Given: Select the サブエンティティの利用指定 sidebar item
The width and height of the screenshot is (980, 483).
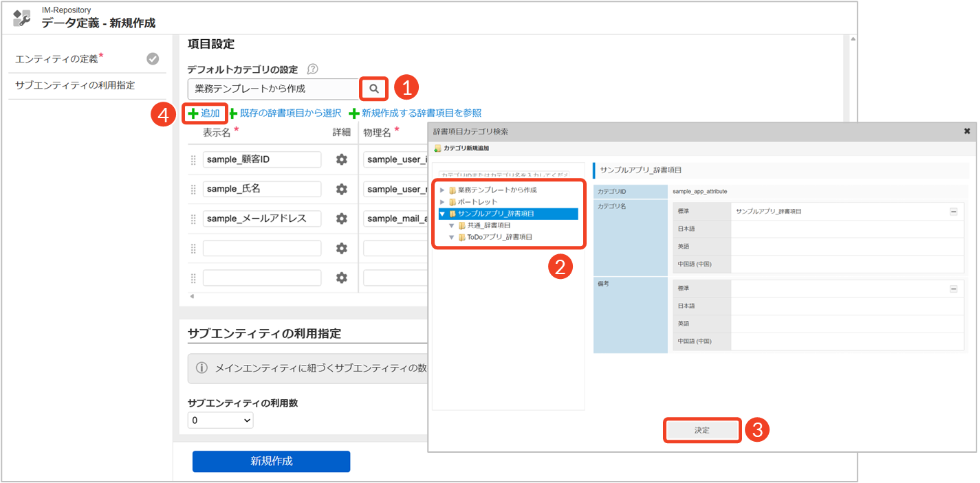Looking at the screenshot, I should pos(75,85).
